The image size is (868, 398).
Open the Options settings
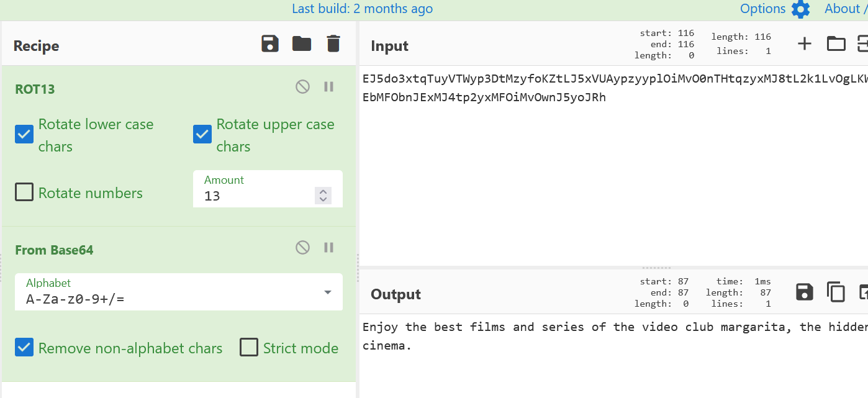pyautogui.click(x=774, y=9)
